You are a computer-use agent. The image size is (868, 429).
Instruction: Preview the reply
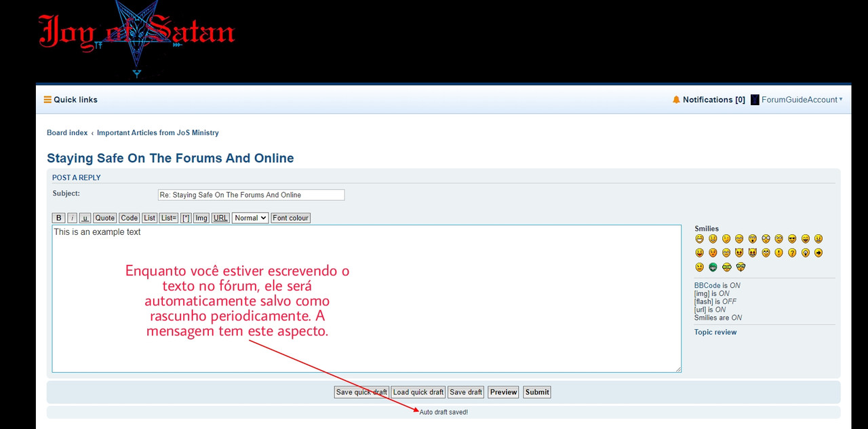504,392
